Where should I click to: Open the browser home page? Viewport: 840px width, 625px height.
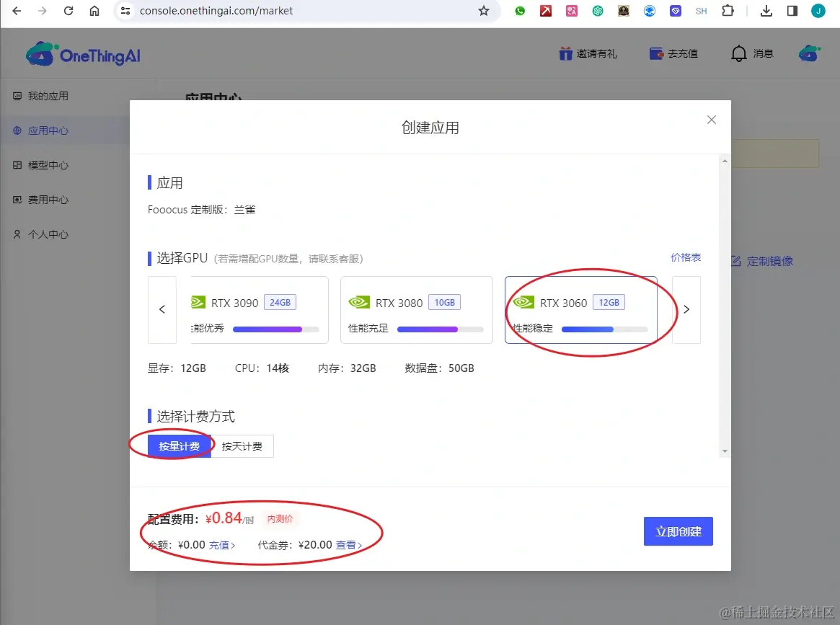coord(94,11)
